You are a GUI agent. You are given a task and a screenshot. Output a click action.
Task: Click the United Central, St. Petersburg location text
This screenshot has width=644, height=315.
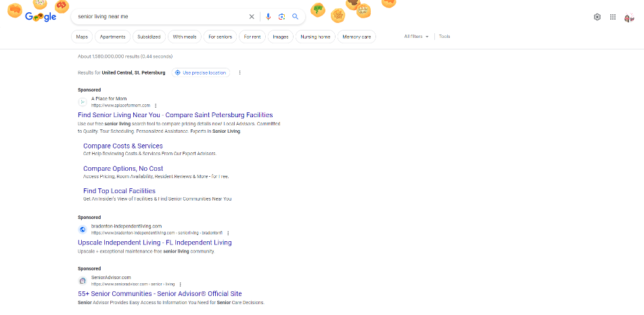[133, 72]
